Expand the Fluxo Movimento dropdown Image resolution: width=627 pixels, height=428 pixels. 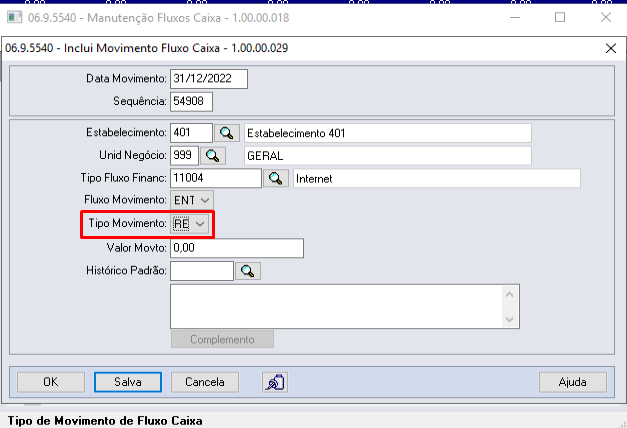(205, 200)
